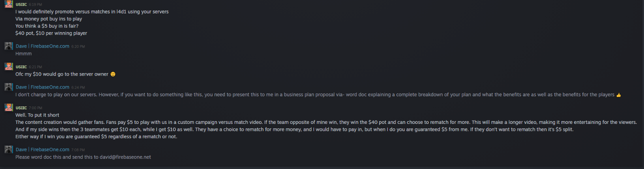The image size is (644, 169).
Task: Open USIIC's avatar on the 6:21 PM message
Action: pos(9,67)
